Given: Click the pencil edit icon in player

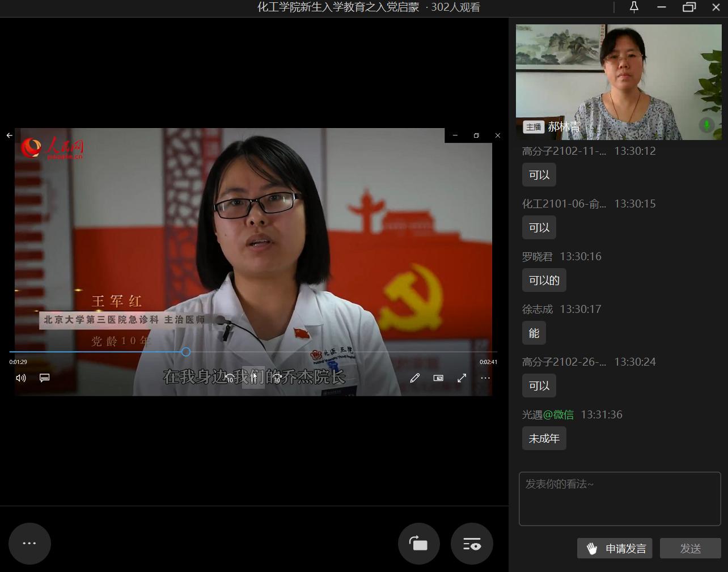Looking at the screenshot, I should 414,378.
